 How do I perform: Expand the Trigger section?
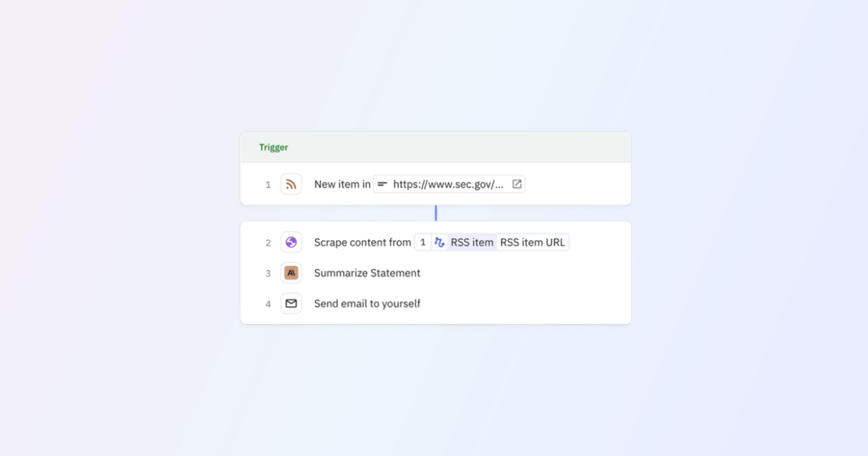tap(436, 147)
